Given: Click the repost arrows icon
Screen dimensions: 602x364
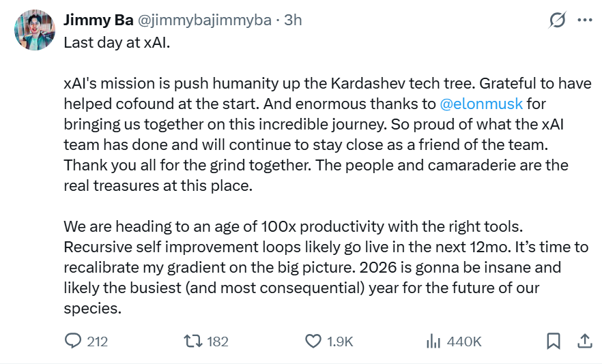Looking at the screenshot, I should [194, 341].
